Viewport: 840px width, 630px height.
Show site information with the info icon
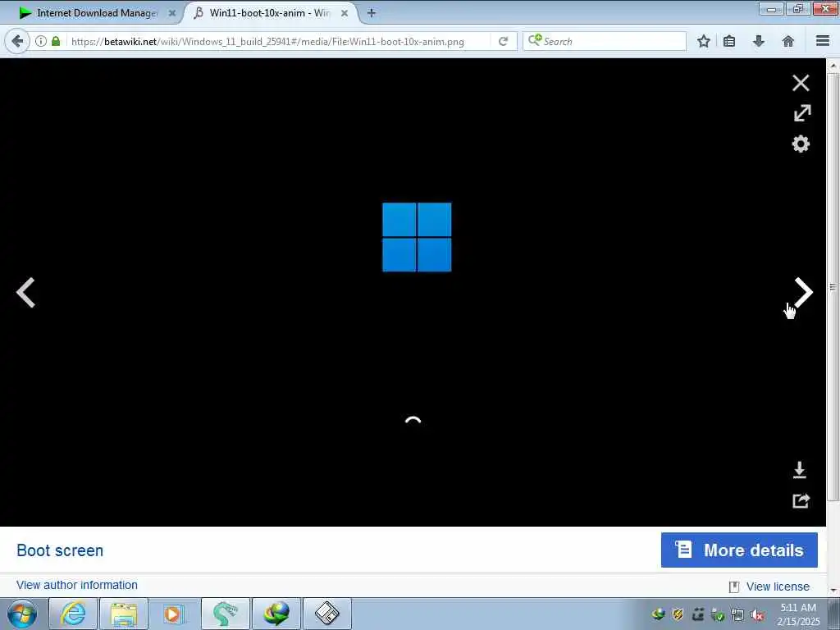[x=41, y=41]
